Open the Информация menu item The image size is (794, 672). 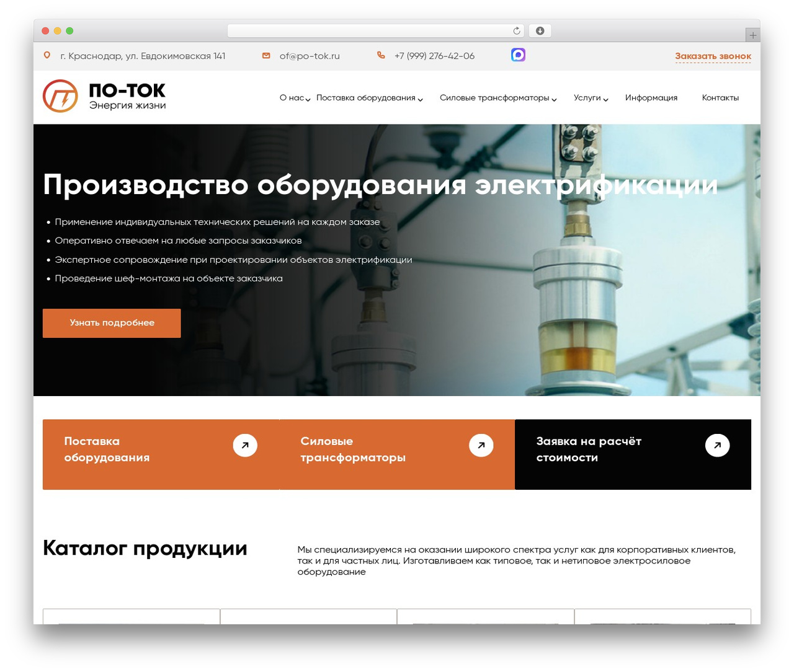pyautogui.click(x=651, y=98)
